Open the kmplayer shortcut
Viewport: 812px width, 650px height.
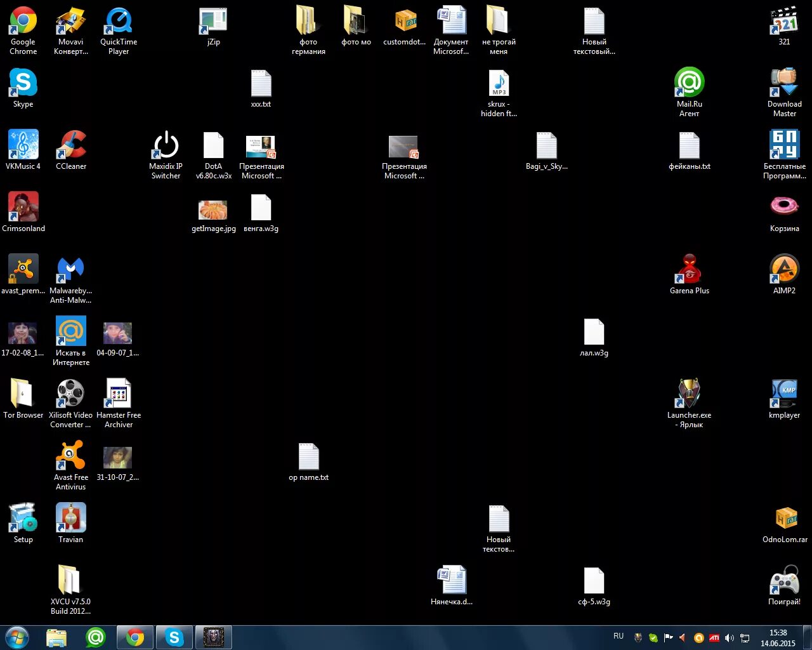(x=785, y=399)
